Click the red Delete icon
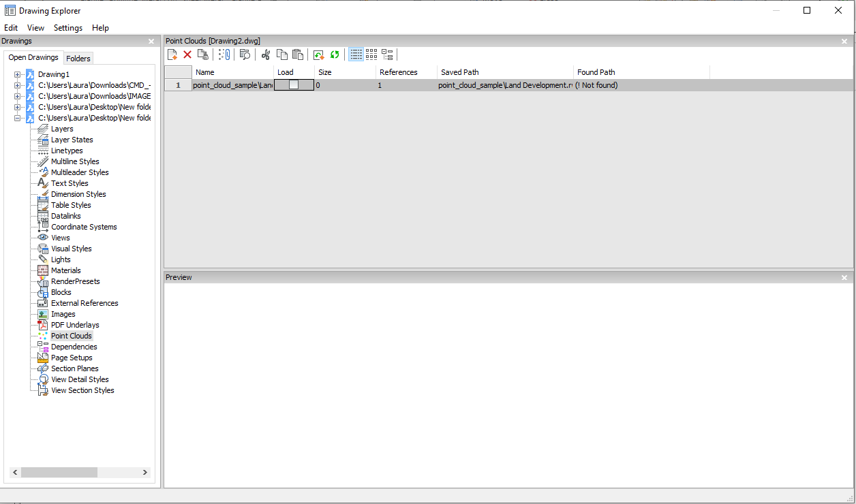Viewport: 856px width, 504px height. tap(187, 54)
